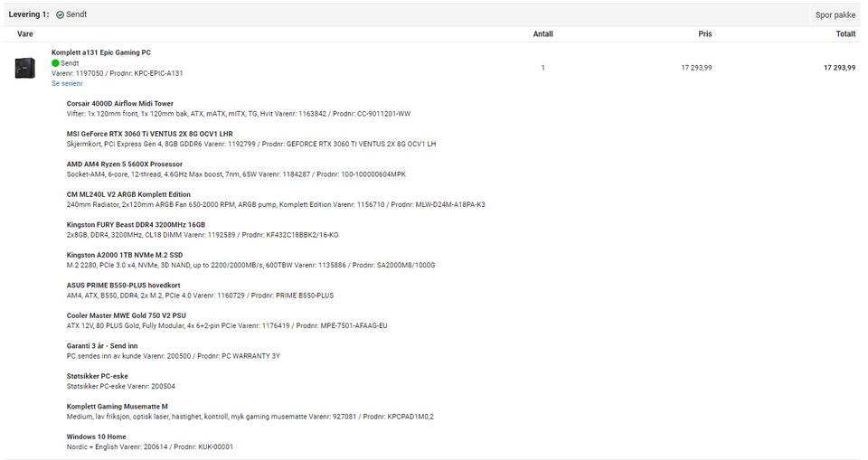Click the Levering 1 label
This screenshot has width=868, height=460.
point(29,14)
